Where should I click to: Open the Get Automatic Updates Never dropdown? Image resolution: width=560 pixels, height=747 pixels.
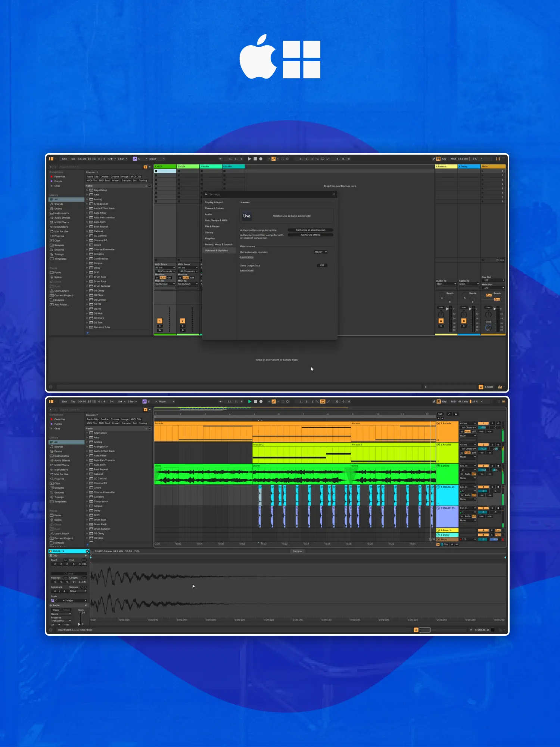pyautogui.click(x=321, y=252)
